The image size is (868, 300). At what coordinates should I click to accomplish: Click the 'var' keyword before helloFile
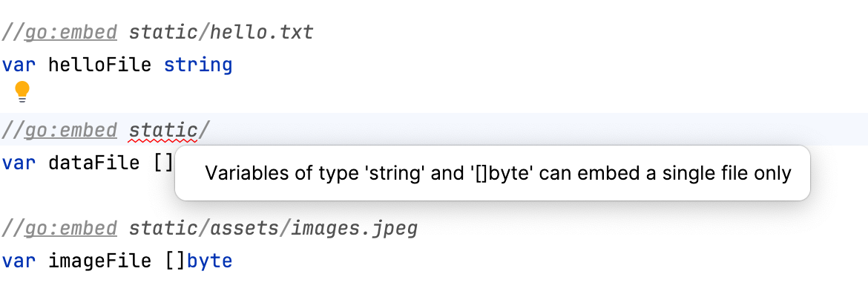tap(19, 65)
